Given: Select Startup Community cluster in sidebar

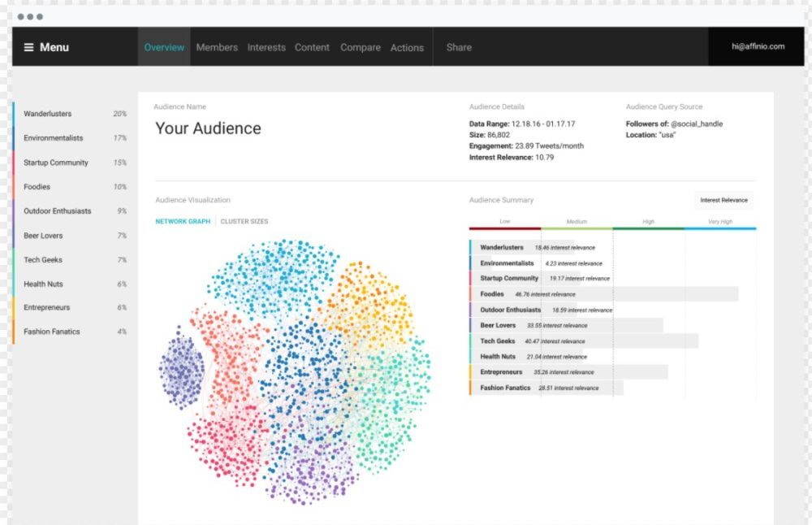Looking at the screenshot, I should (56, 163).
